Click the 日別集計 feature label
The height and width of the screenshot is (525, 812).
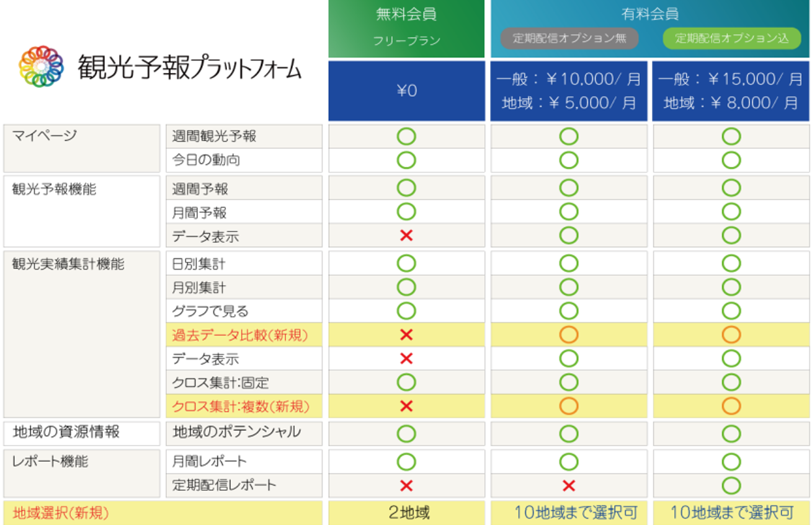(x=199, y=264)
